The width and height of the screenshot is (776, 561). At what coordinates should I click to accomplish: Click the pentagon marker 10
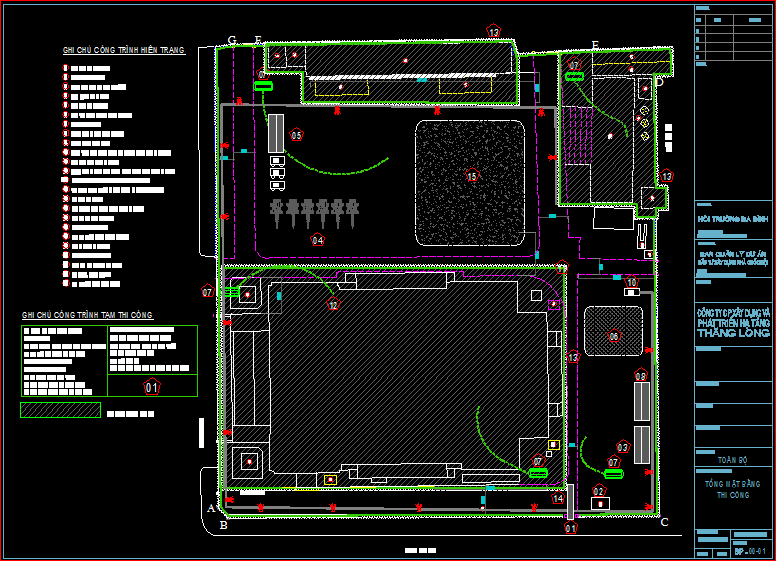[631, 282]
